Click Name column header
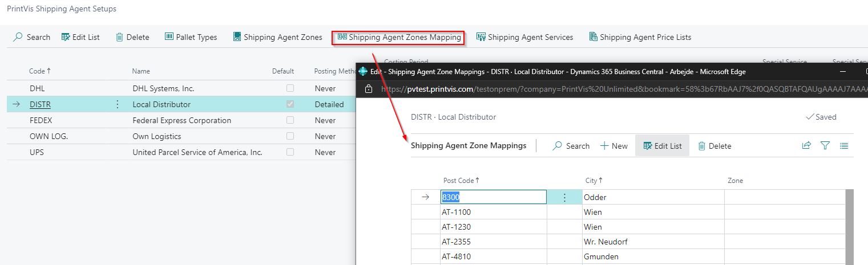 pyautogui.click(x=141, y=71)
